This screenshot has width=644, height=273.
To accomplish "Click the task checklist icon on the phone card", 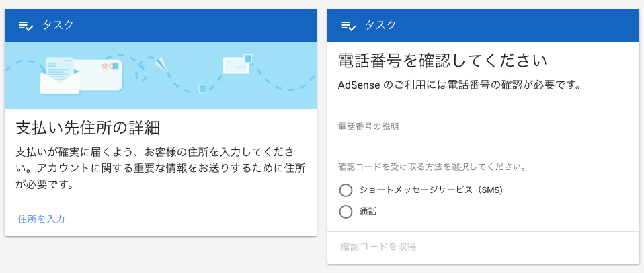I will click(348, 26).
